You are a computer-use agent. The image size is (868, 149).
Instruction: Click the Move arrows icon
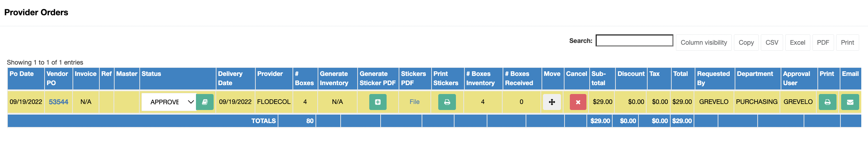coord(552,102)
